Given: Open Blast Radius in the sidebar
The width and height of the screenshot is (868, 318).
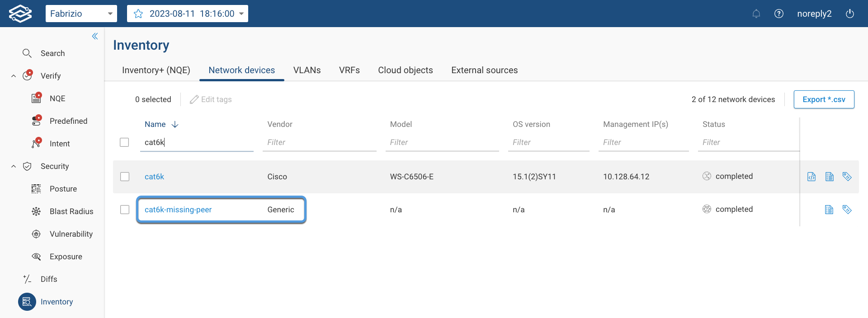Looking at the screenshot, I should [x=71, y=211].
